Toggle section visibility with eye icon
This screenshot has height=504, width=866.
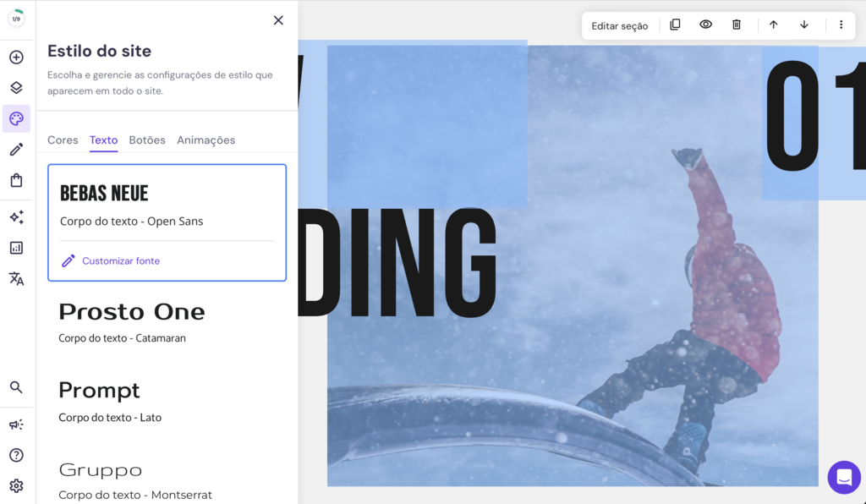click(705, 25)
